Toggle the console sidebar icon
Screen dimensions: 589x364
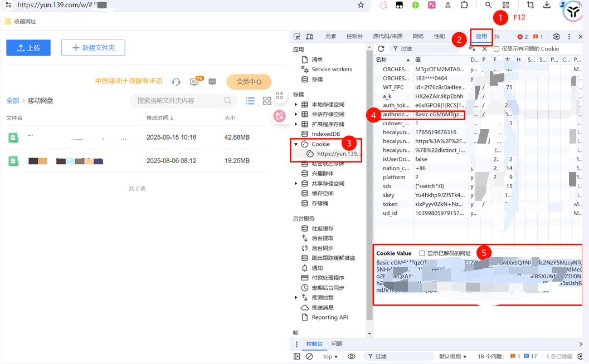click(x=297, y=357)
